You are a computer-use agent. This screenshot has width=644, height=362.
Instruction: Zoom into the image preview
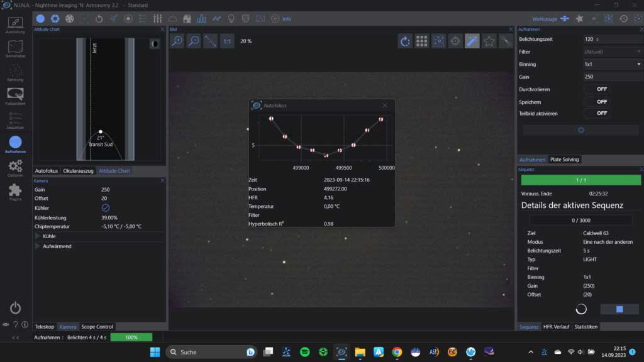[x=177, y=41]
